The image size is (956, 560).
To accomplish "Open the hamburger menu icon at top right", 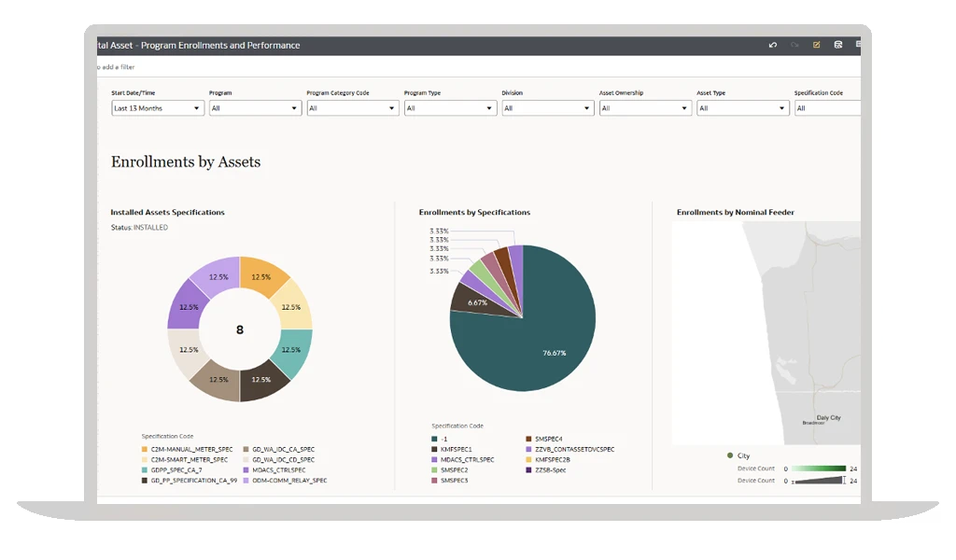I will [859, 44].
